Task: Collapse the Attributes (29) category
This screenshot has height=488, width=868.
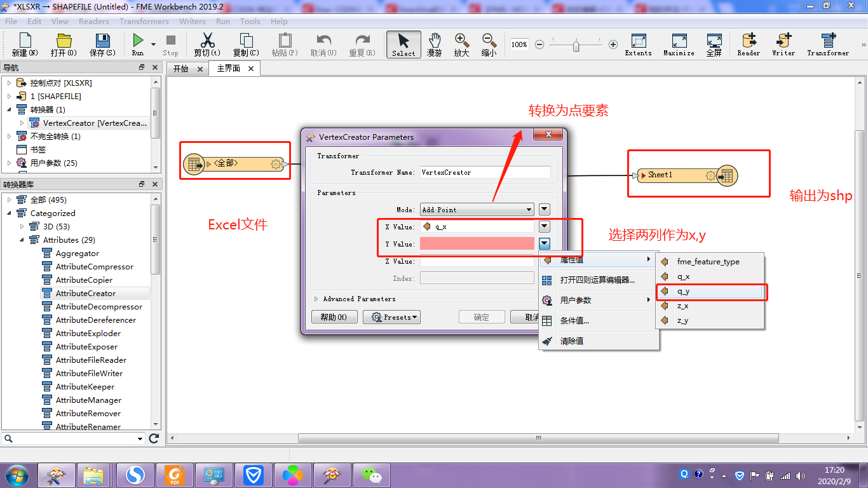Action: [x=22, y=240]
